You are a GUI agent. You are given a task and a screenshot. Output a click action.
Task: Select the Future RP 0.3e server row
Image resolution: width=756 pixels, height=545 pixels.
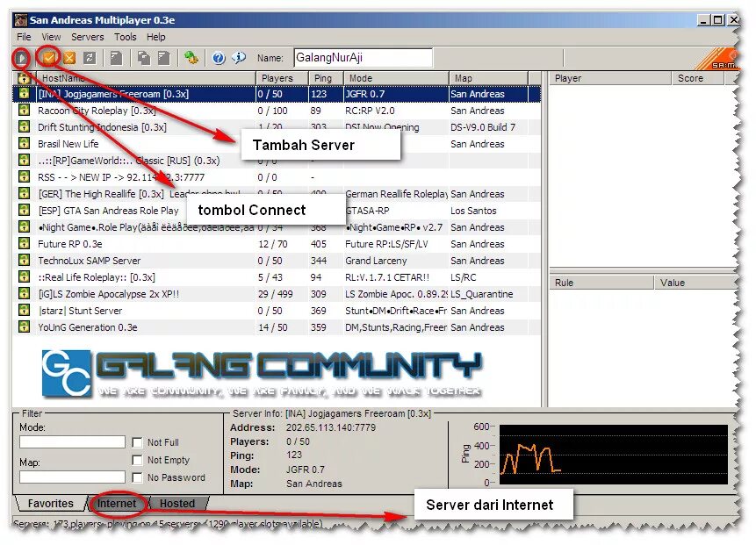tap(277, 244)
